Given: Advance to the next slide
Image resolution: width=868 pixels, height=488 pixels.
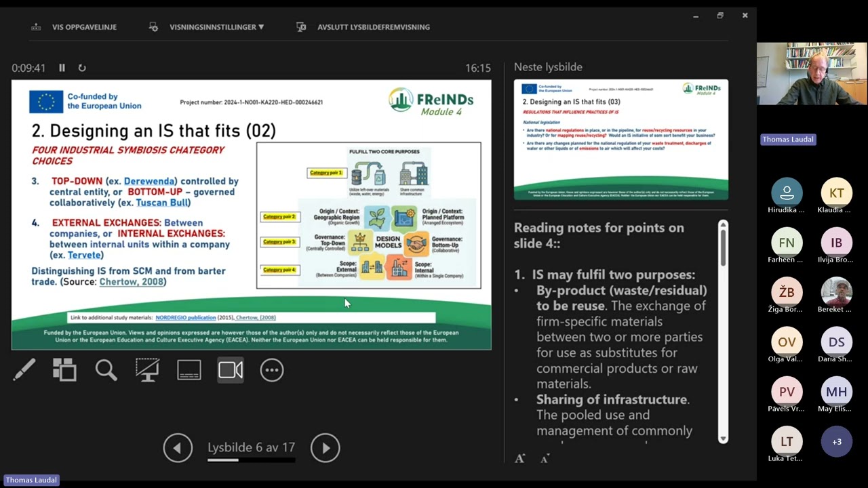Looking at the screenshot, I should (325, 448).
